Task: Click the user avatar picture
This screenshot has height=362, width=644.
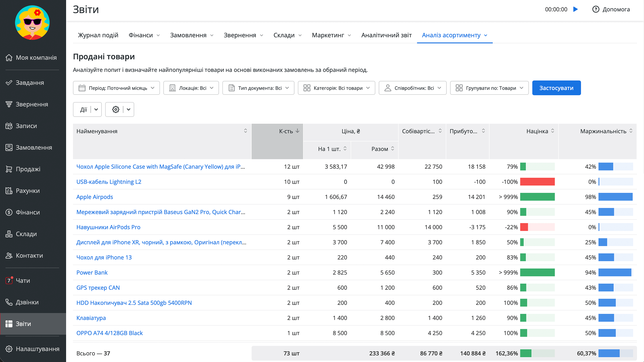Action: (32, 23)
